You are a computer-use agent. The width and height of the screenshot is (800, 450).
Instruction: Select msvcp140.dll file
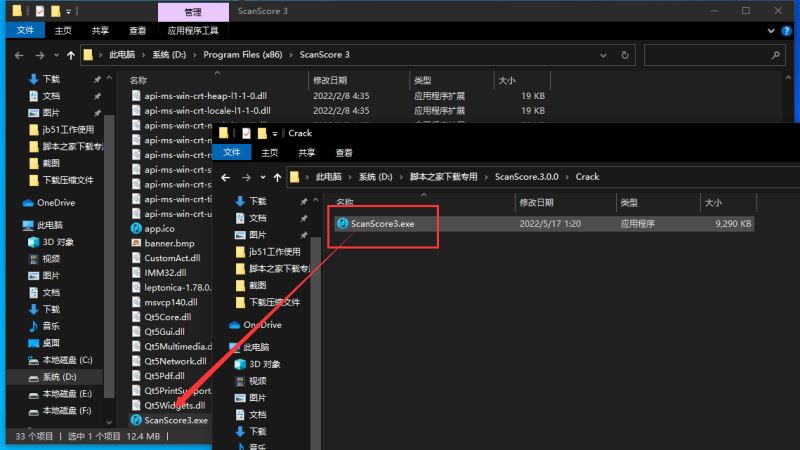click(170, 302)
